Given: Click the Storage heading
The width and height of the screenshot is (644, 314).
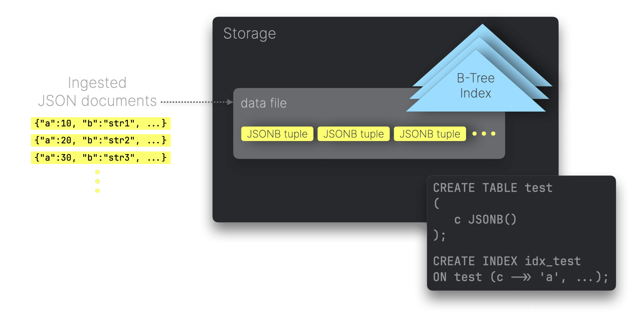Looking at the screenshot, I should pyautogui.click(x=250, y=34).
